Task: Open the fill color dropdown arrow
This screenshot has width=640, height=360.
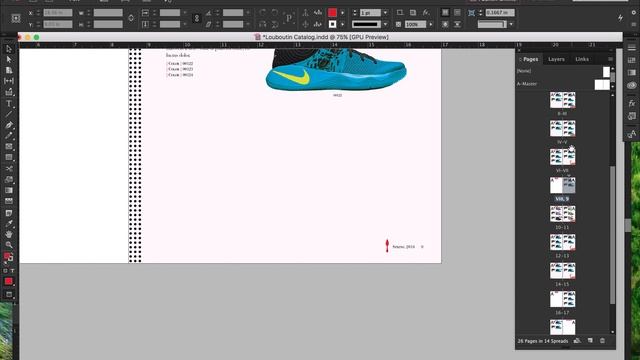Action: point(342,13)
